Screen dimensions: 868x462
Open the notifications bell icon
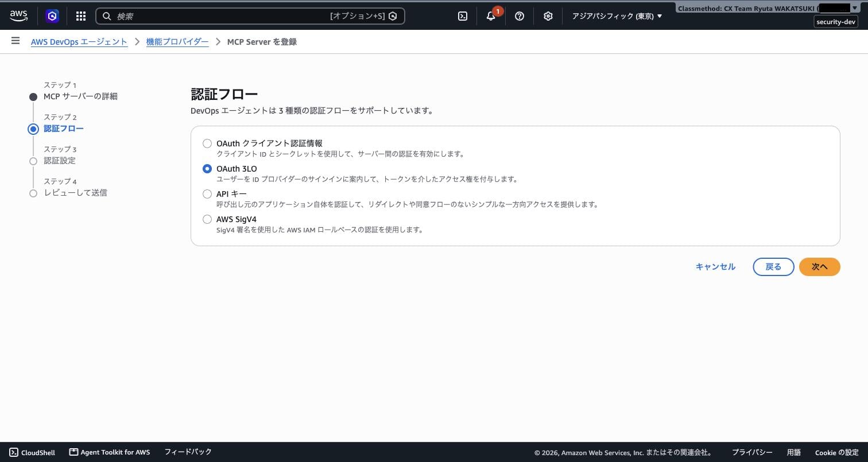coord(491,16)
